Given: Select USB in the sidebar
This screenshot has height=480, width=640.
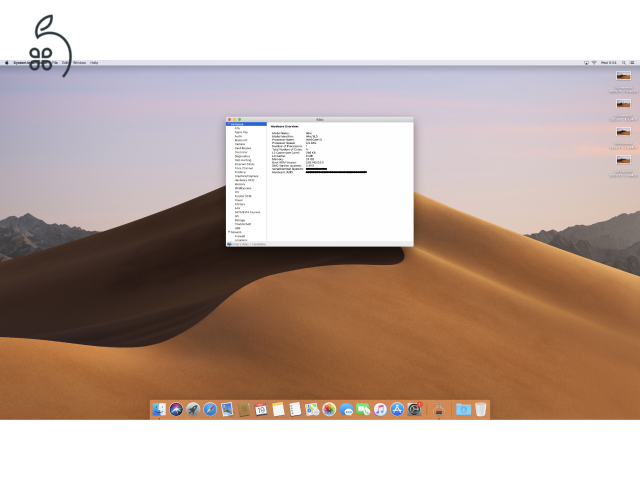Looking at the screenshot, I should pyautogui.click(x=238, y=228).
